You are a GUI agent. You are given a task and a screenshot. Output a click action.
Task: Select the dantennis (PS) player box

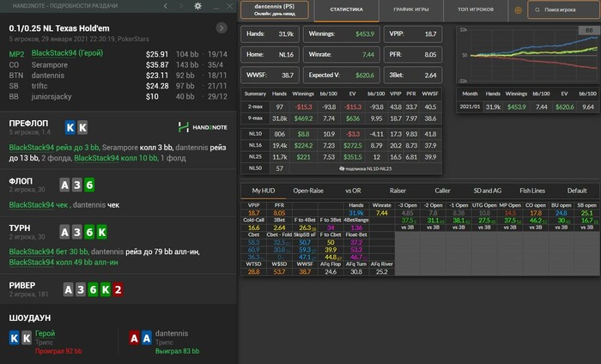[x=275, y=9]
